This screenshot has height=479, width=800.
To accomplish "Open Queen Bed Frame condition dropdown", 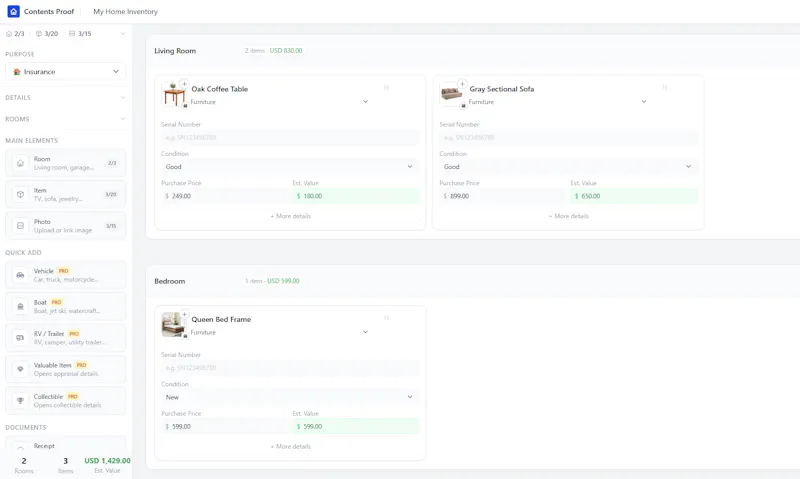I will [x=290, y=397].
